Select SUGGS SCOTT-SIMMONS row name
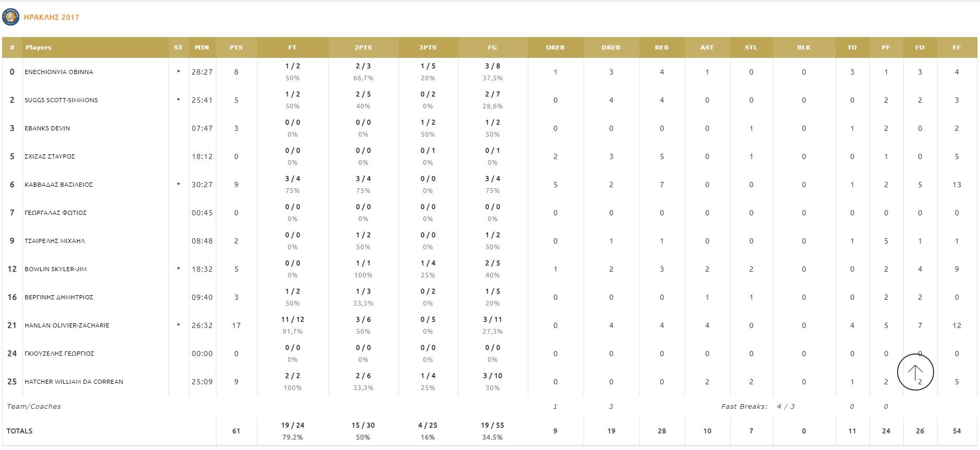 (61, 100)
